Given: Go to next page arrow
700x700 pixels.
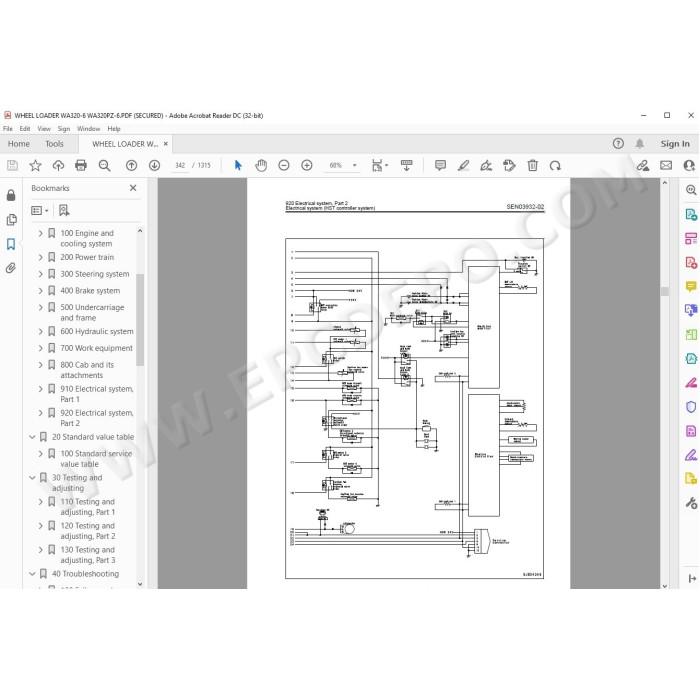Looking at the screenshot, I should [x=154, y=166].
